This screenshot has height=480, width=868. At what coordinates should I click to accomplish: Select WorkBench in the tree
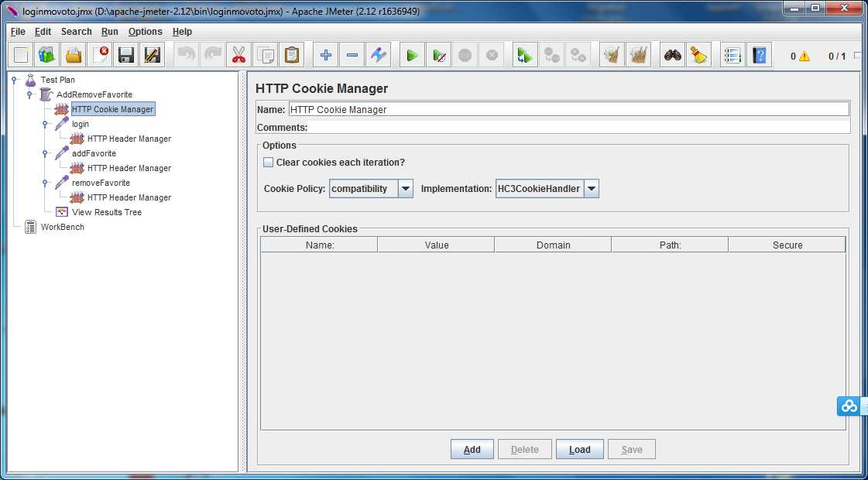point(63,227)
